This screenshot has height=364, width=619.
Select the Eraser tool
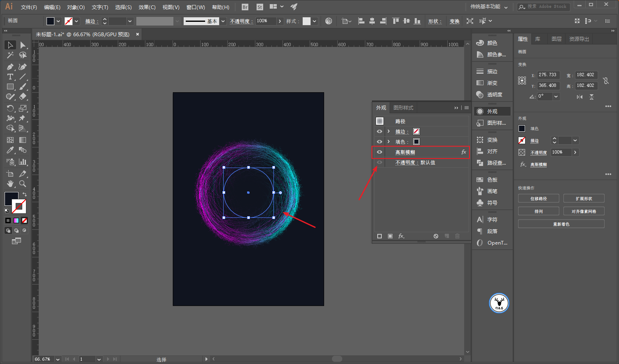point(23,96)
